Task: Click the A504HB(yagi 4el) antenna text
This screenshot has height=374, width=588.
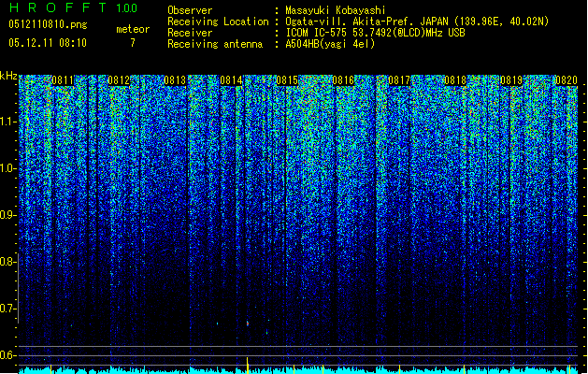Action: 330,44
